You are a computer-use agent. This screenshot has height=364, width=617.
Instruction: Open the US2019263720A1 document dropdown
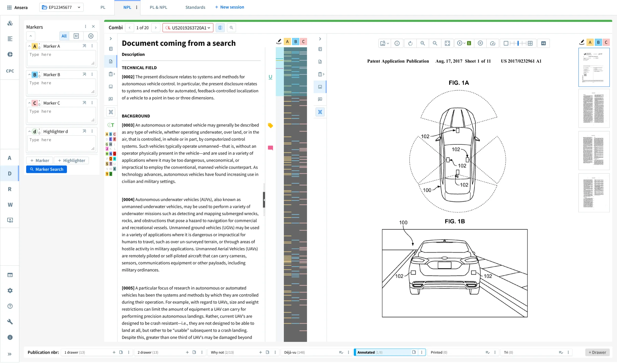point(188,28)
